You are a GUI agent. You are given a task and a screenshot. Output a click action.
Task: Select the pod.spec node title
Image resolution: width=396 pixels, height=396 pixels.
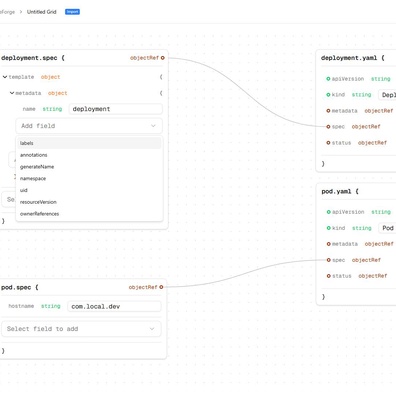click(16, 287)
